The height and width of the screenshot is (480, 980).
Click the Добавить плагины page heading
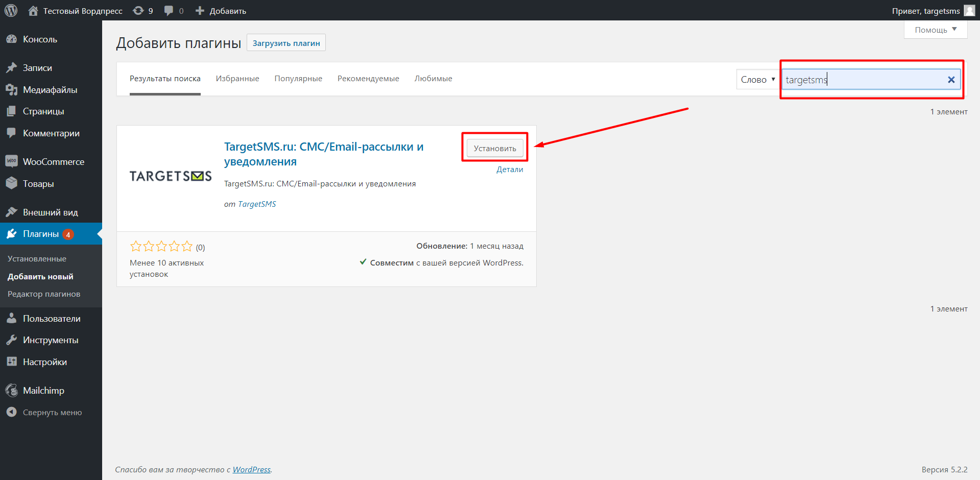pos(178,43)
